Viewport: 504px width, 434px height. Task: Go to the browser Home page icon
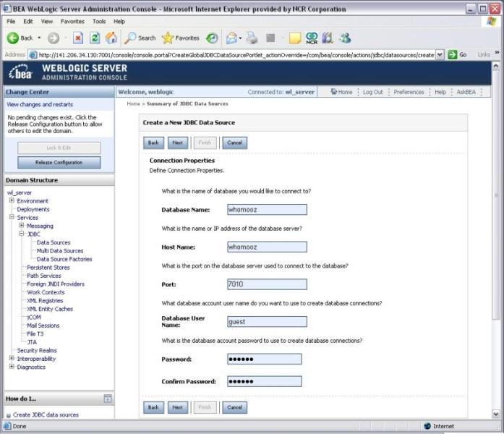point(111,38)
